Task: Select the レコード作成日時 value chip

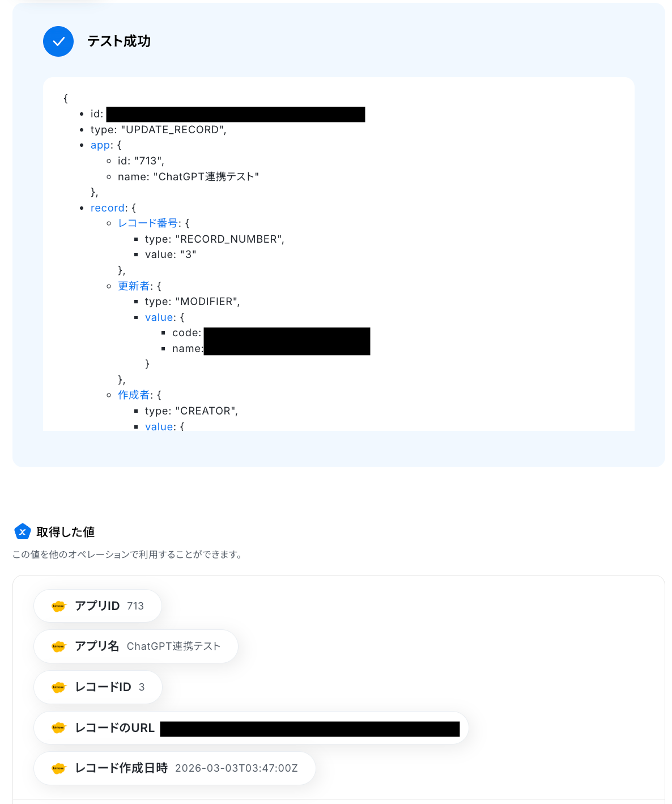Action: coord(175,769)
